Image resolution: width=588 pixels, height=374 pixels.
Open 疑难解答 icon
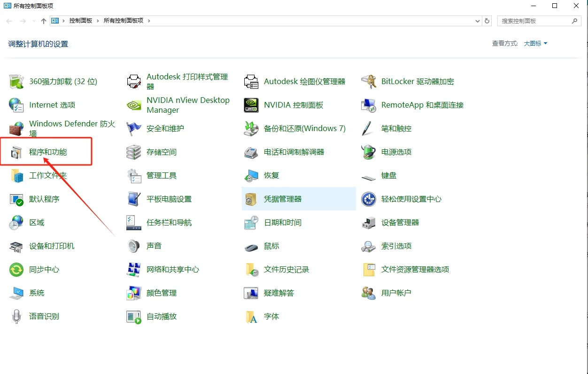point(251,293)
